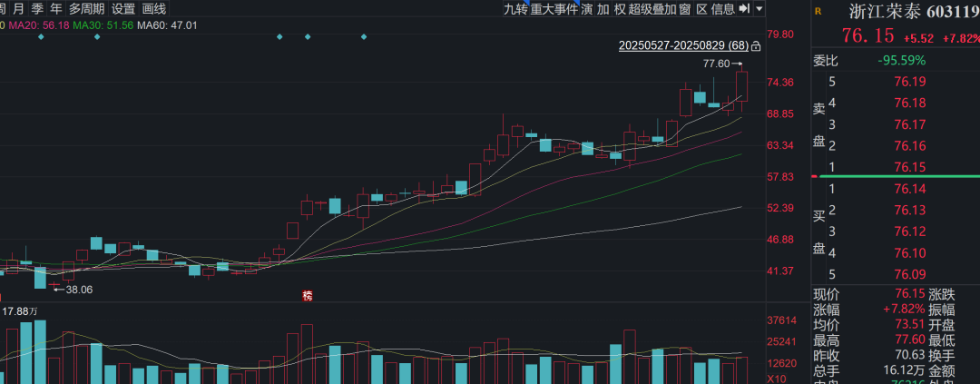Viewport: 980px width, 384px height.
Task: Select the 卖1 ask price 76.15 row
Action: click(894, 167)
